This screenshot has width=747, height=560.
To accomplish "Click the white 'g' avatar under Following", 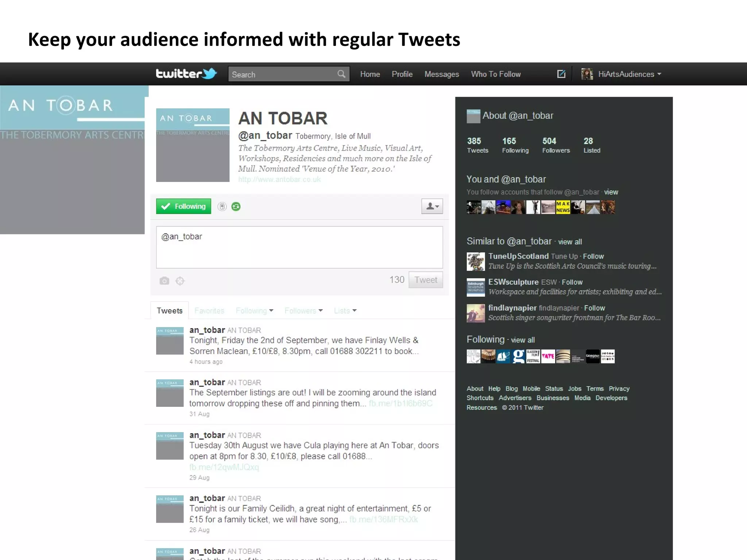I will 518,356.
